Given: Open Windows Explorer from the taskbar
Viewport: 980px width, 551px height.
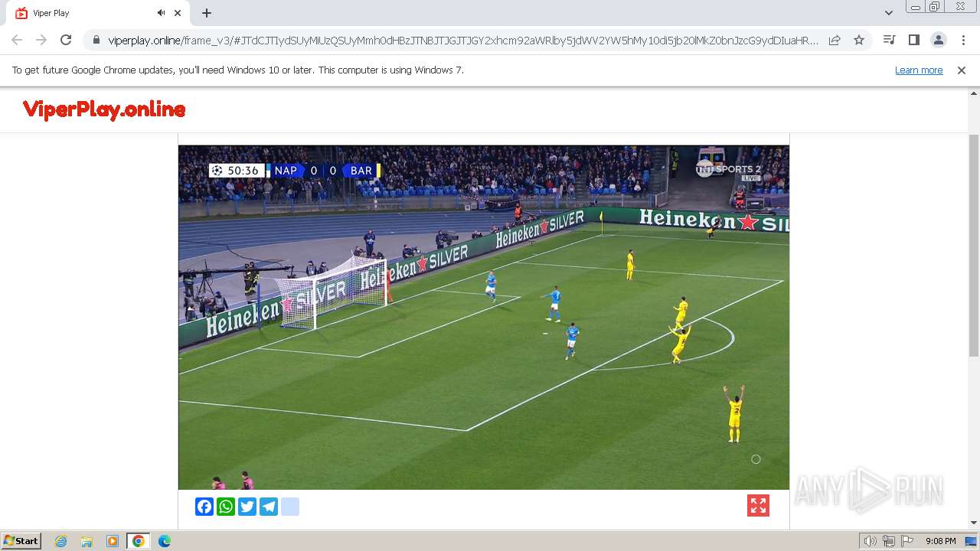Looking at the screenshot, I should [x=87, y=541].
